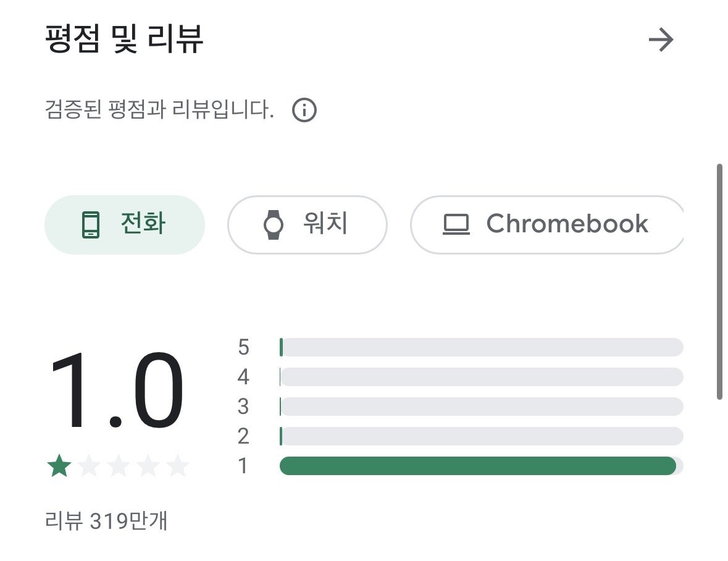Tap the 1-star rating bar
This screenshot has height=561, width=728.
tap(481, 466)
